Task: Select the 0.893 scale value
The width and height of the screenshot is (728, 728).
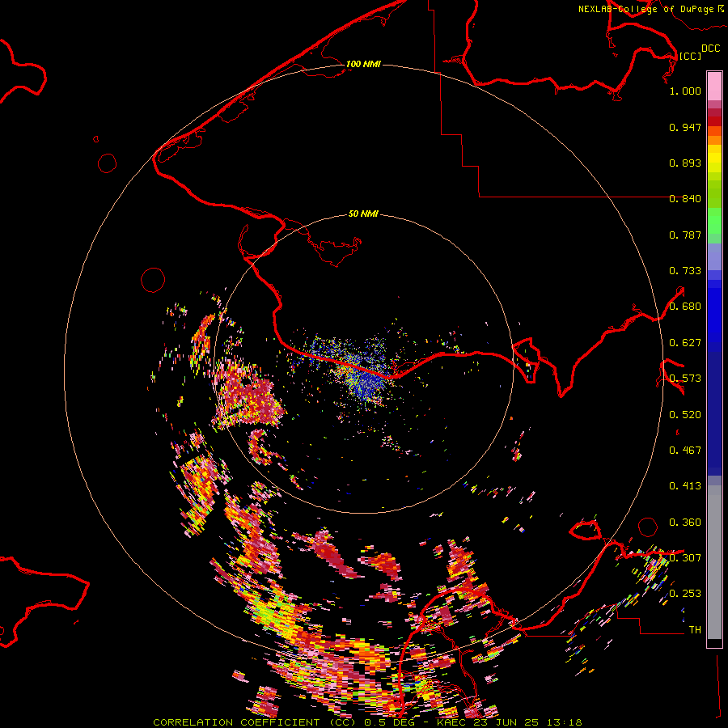Action: (685, 163)
